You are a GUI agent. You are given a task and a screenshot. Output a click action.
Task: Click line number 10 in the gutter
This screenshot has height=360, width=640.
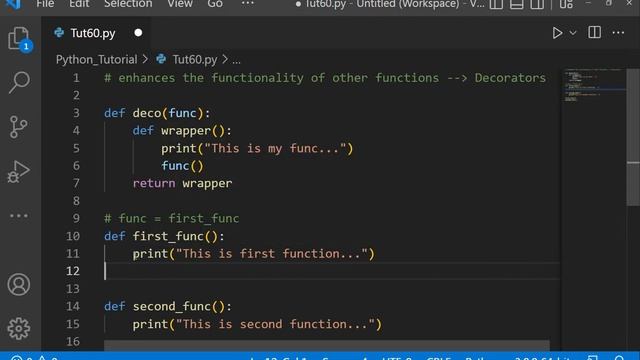pyautogui.click(x=73, y=236)
